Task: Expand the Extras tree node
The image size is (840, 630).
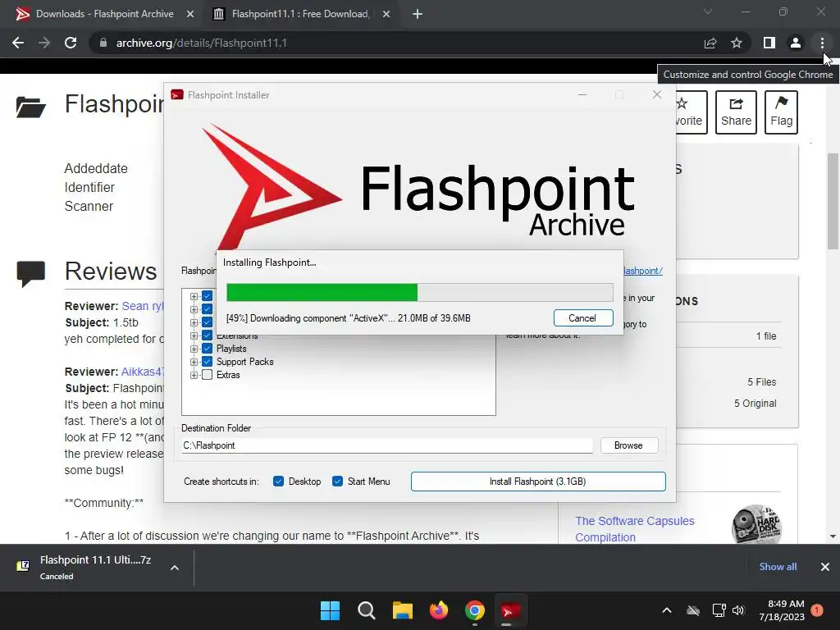Action: [194, 375]
